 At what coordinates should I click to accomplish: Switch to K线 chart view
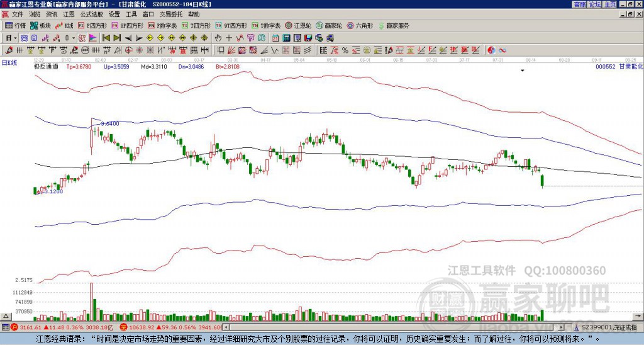(64, 25)
